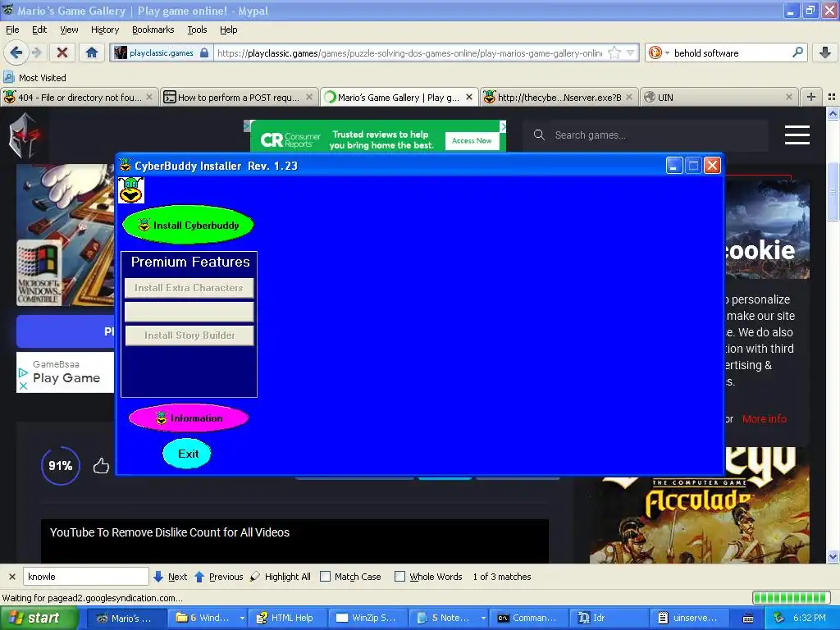Enable the Match Case checkbox

coord(325,577)
